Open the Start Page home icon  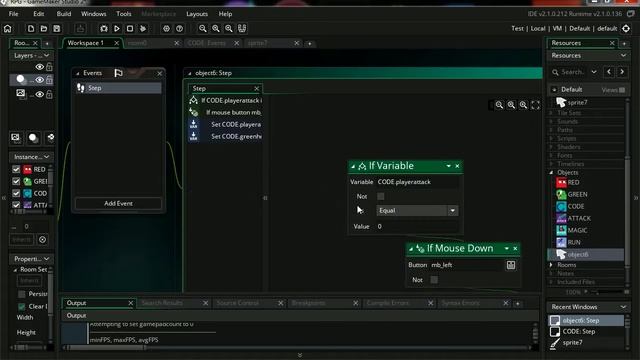tap(8, 29)
